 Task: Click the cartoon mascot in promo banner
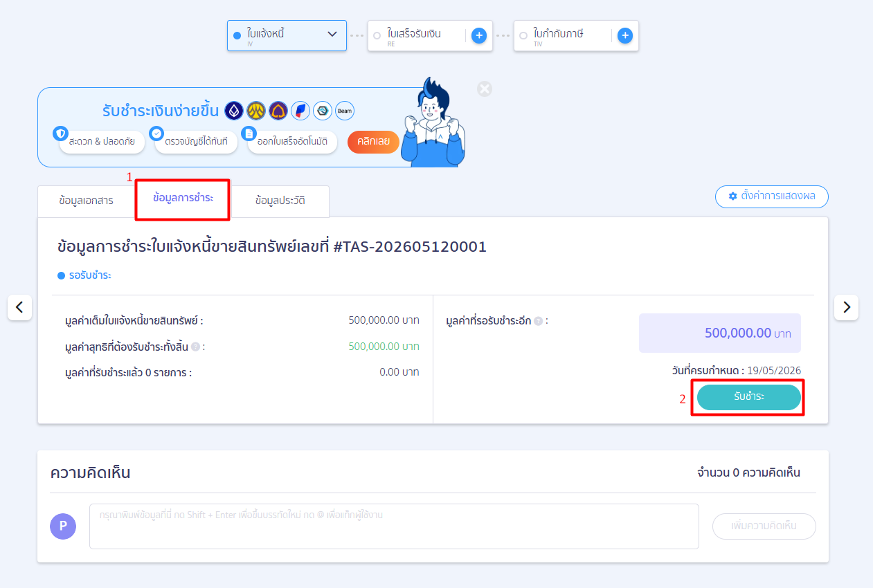433,123
